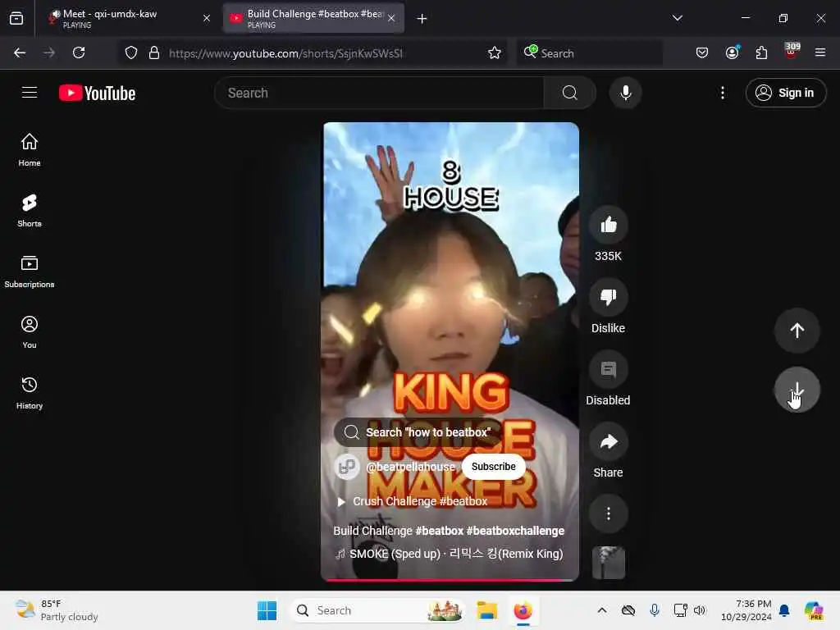Viewport: 840px width, 630px height.
Task: Dislike this short
Action: coord(609,297)
